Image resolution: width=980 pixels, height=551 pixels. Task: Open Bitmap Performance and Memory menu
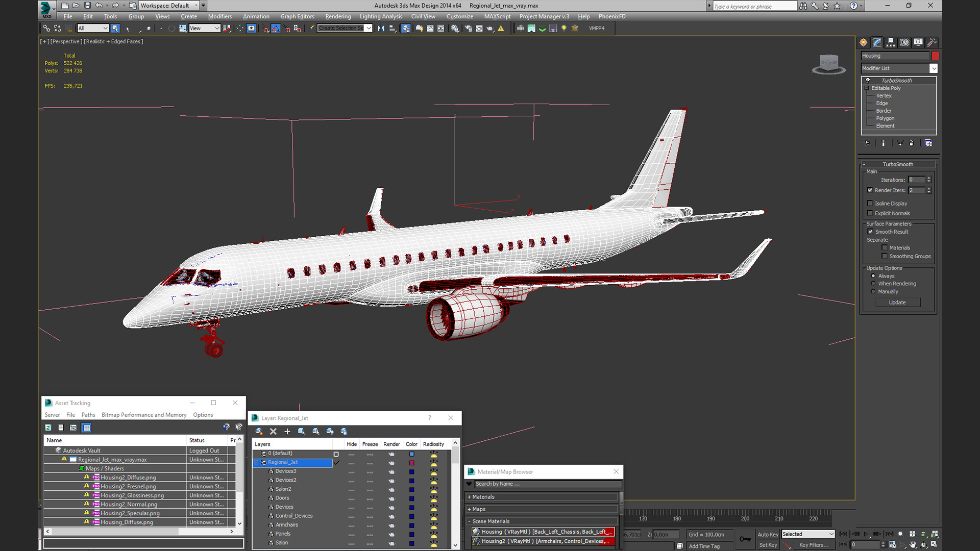(144, 415)
